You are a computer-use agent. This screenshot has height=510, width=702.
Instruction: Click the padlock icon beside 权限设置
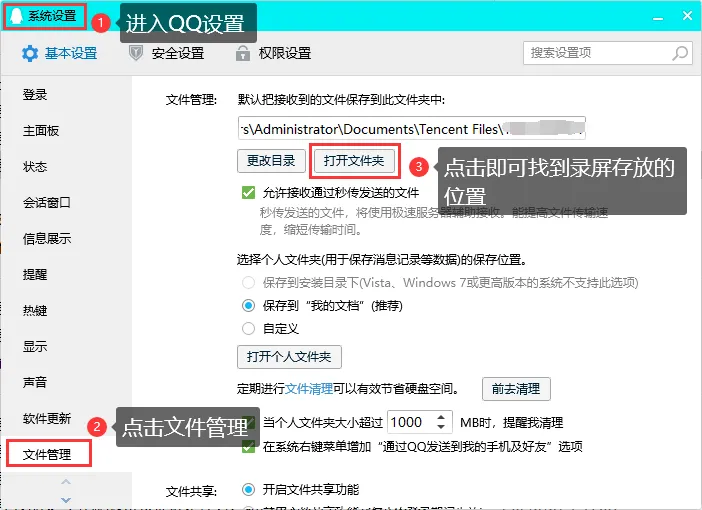tap(243, 53)
